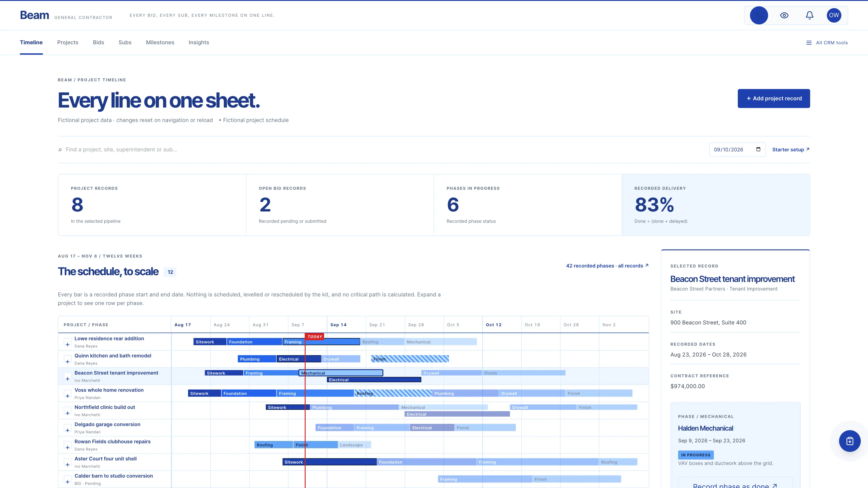Click the date field showing 09/10/2026
Viewport: 868px width, 488px height.
737,150
